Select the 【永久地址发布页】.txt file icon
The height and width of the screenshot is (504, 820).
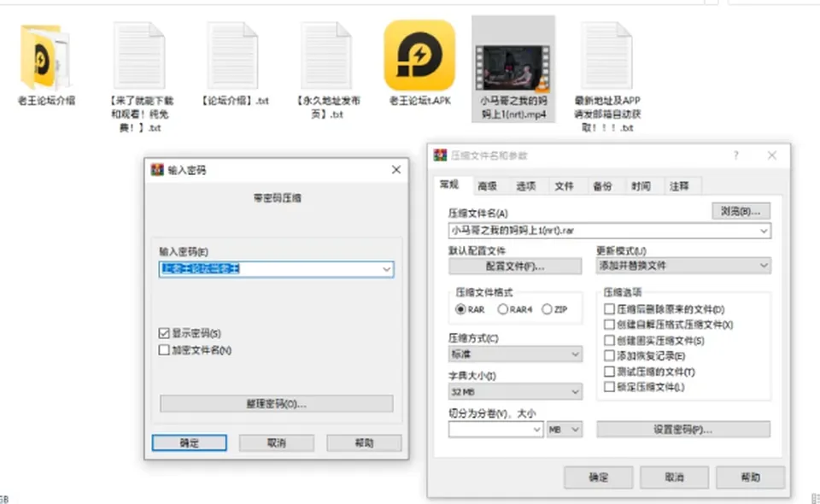(326, 56)
